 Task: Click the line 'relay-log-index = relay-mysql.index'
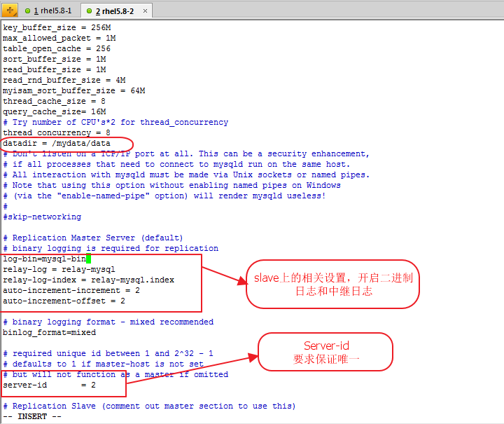pyautogui.click(x=88, y=280)
